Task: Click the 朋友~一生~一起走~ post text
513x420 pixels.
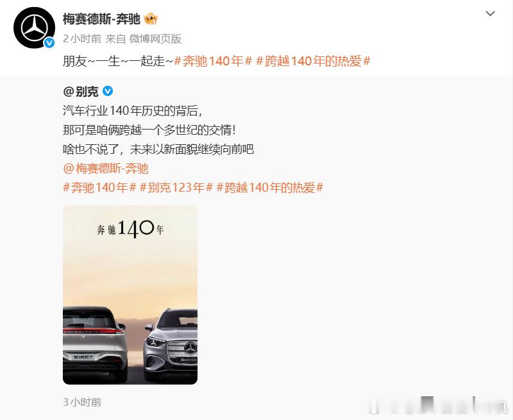Action: pos(118,61)
